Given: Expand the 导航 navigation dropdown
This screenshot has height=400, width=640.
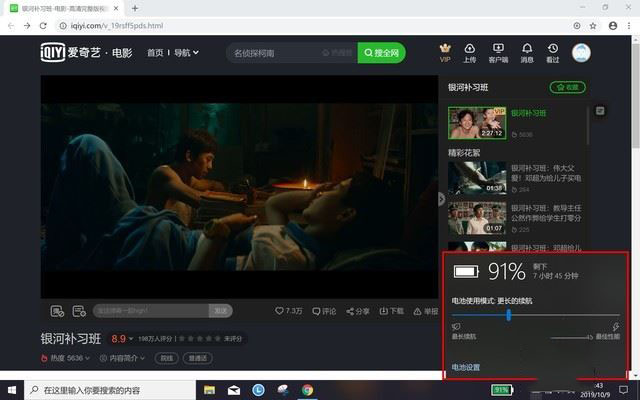Looking at the screenshot, I should [187, 53].
